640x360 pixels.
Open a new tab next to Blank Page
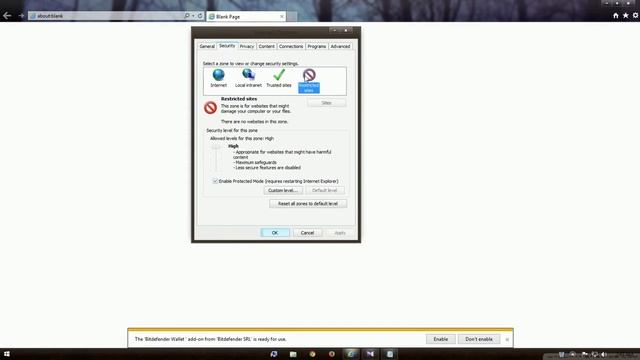pyautogui.click(x=292, y=16)
